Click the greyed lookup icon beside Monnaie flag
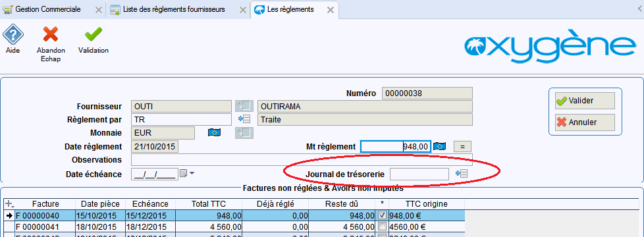644x237 pixels. pyautogui.click(x=244, y=133)
